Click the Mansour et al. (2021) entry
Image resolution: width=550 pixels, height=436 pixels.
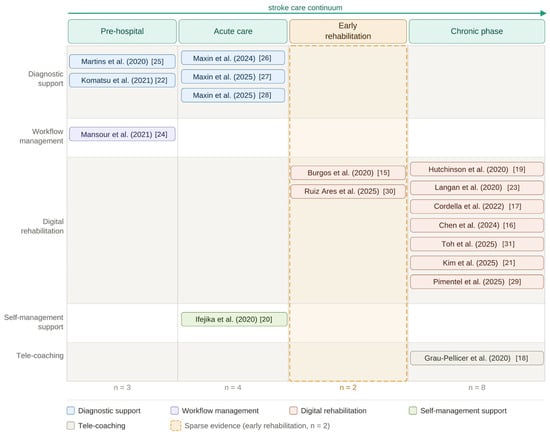coord(122,134)
